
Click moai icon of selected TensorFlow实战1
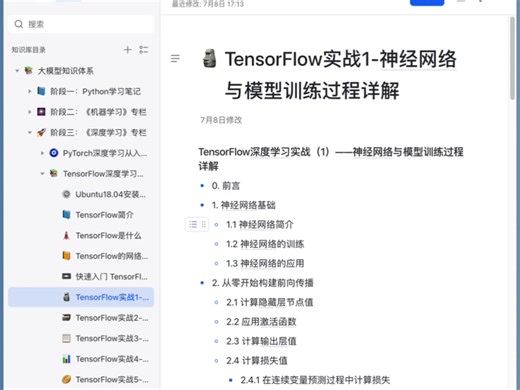click(66, 297)
